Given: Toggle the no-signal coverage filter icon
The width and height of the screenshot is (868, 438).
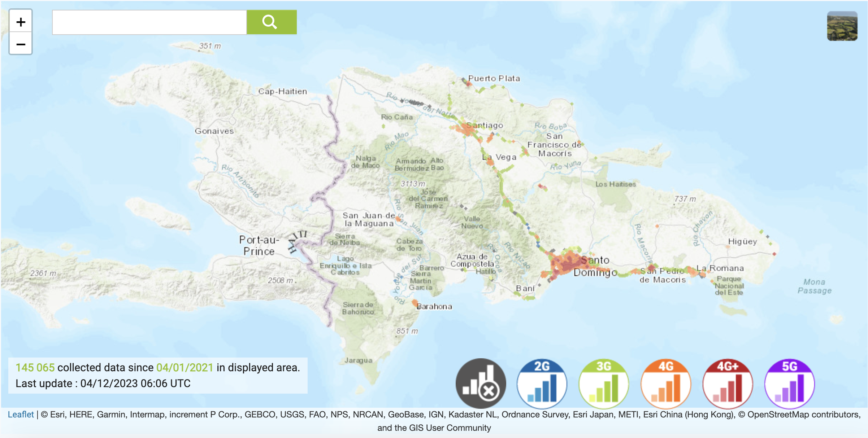Looking at the screenshot, I should pyautogui.click(x=481, y=383).
